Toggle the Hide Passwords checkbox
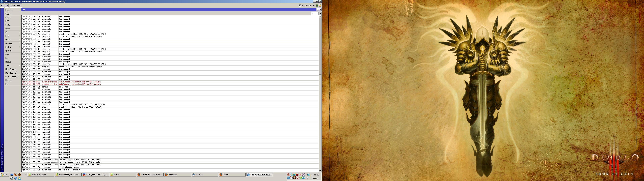Screen dimensions: 644x181 point(300,6)
